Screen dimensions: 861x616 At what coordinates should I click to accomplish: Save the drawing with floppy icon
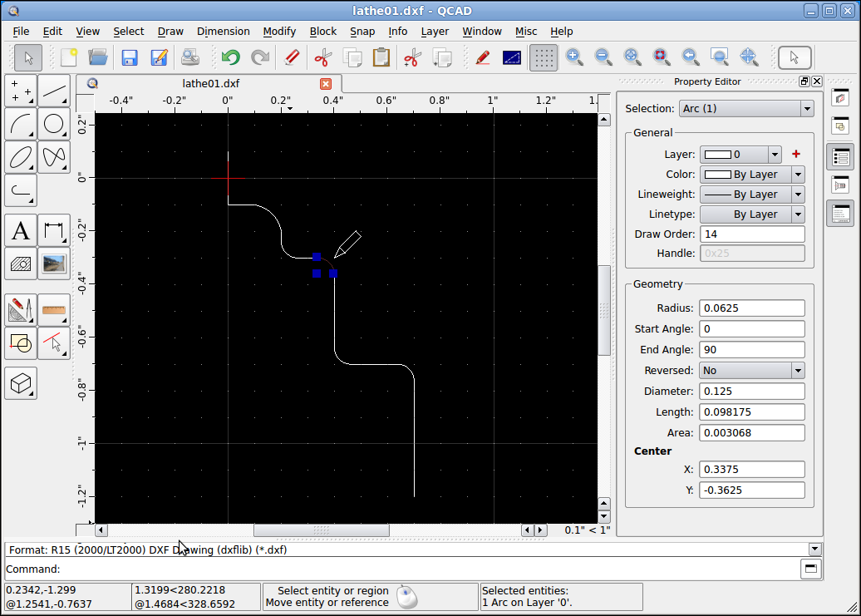click(x=129, y=57)
